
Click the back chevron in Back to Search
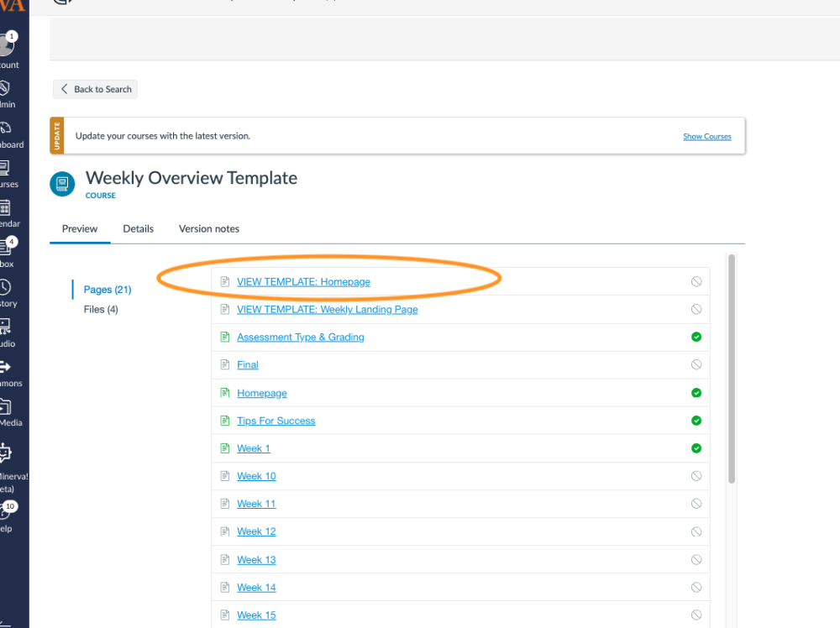pos(65,89)
